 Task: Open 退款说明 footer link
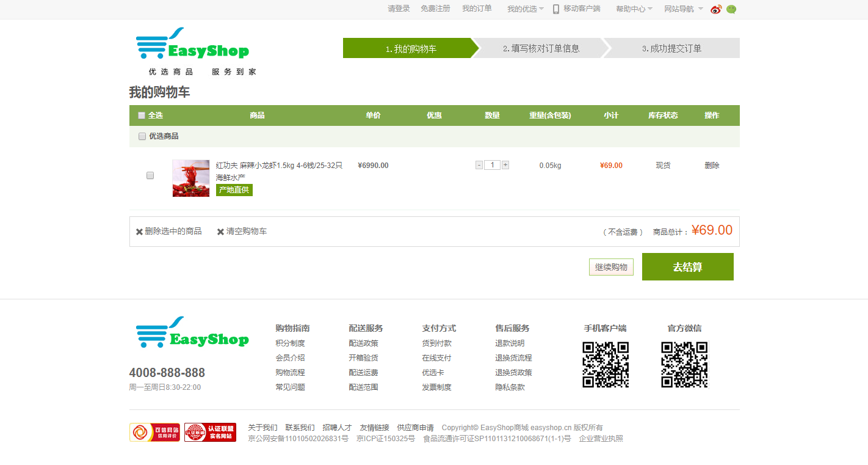(x=510, y=343)
